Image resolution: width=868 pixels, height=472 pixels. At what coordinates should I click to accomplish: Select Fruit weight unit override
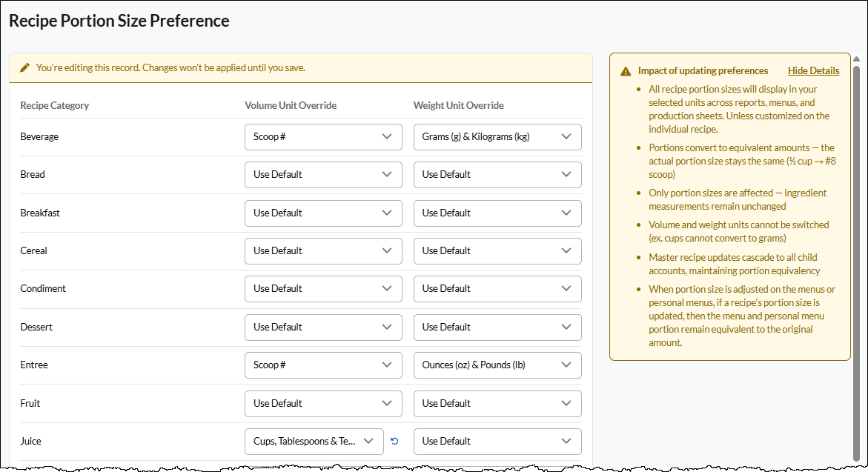(x=497, y=403)
